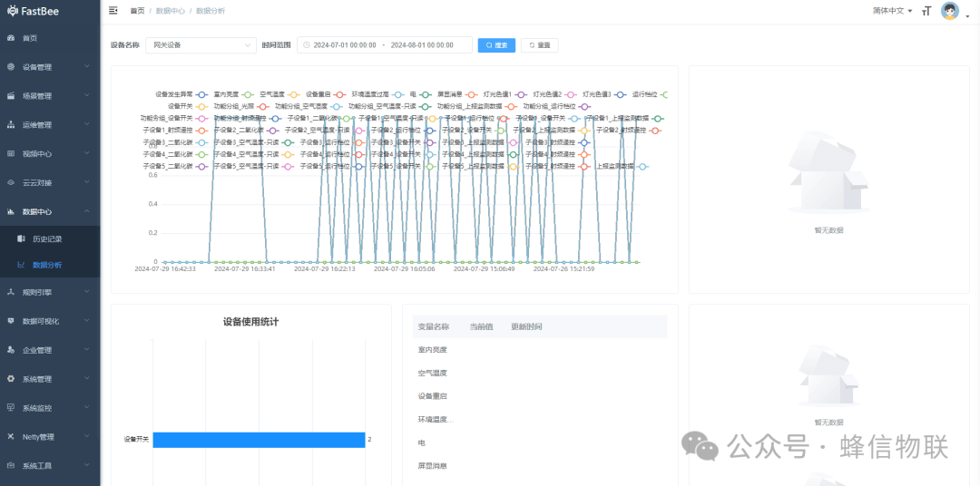The width and height of the screenshot is (980, 486).
Task: Click the 系统管理 gear icon
Action: [11, 379]
